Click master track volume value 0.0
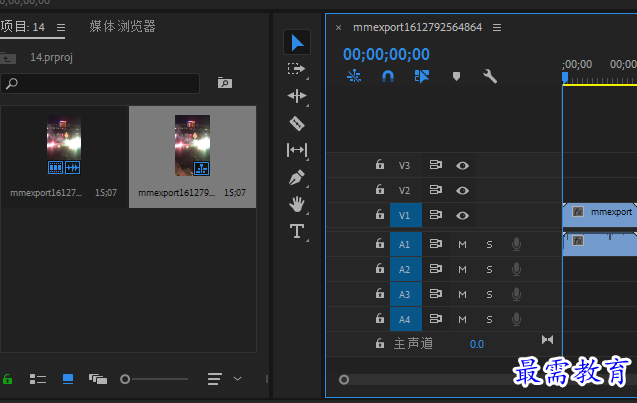Viewport: 637px width, 403px height. pyautogui.click(x=477, y=344)
